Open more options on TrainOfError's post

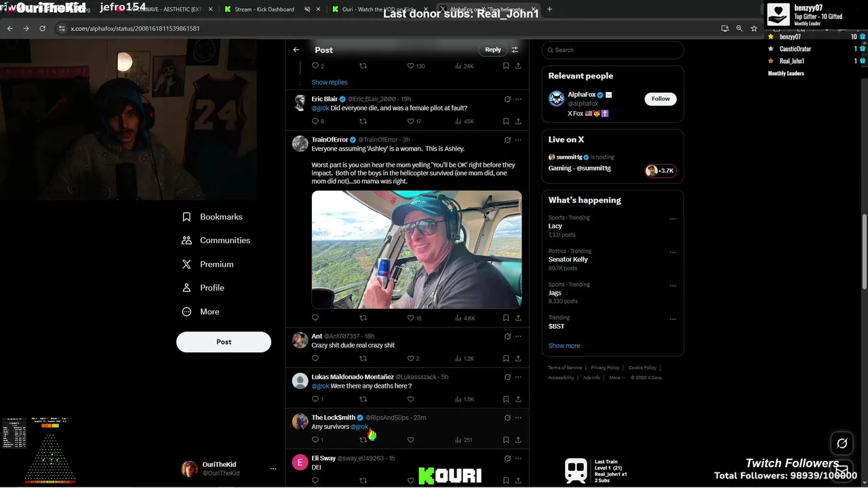[518, 140]
